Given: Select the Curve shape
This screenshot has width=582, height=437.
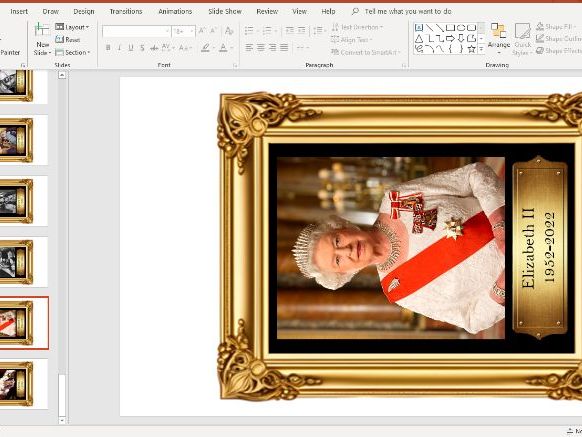Looking at the screenshot, I should coord(440,49).
